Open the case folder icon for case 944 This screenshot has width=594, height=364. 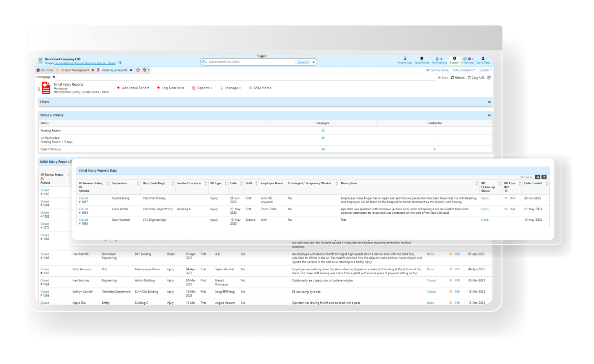click(x=506, y=209)
